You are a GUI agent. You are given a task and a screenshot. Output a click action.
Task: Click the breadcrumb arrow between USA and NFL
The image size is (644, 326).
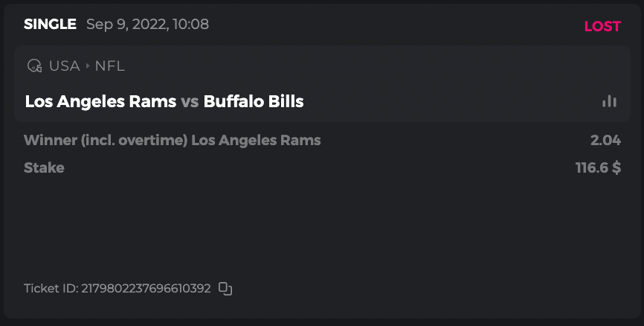[x=87, y=65]
